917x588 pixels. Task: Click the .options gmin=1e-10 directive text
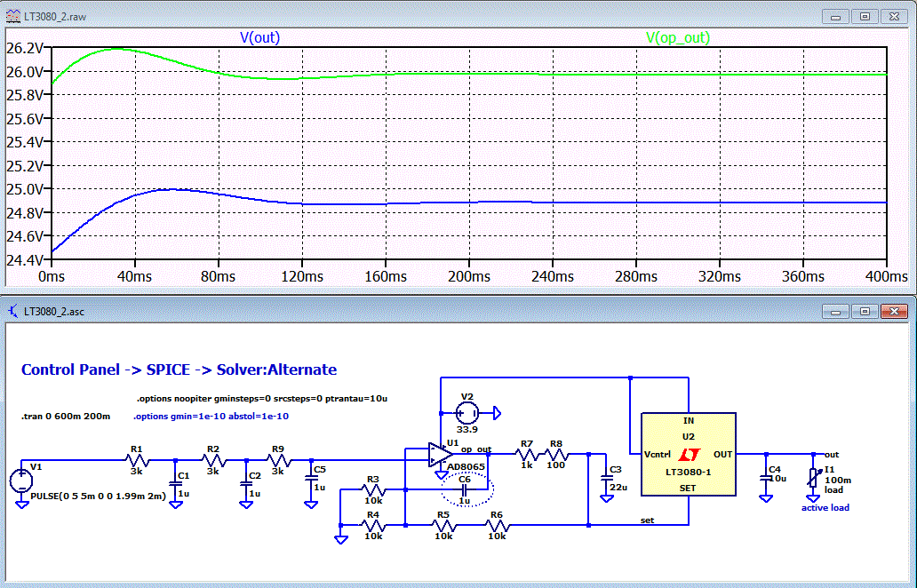point(211,417)
